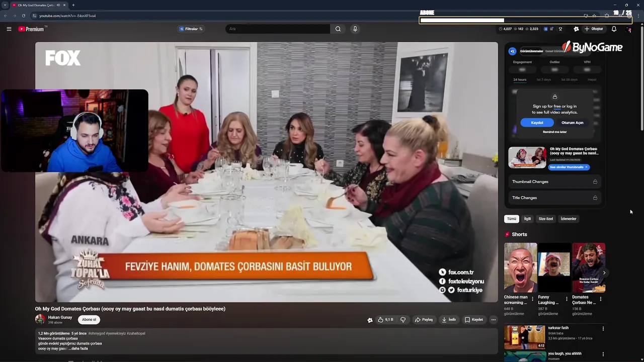Viewport: 644px width, 362px height.
Task: Click the vidIQ trophy icon in the header
Action: click(560, 29)
